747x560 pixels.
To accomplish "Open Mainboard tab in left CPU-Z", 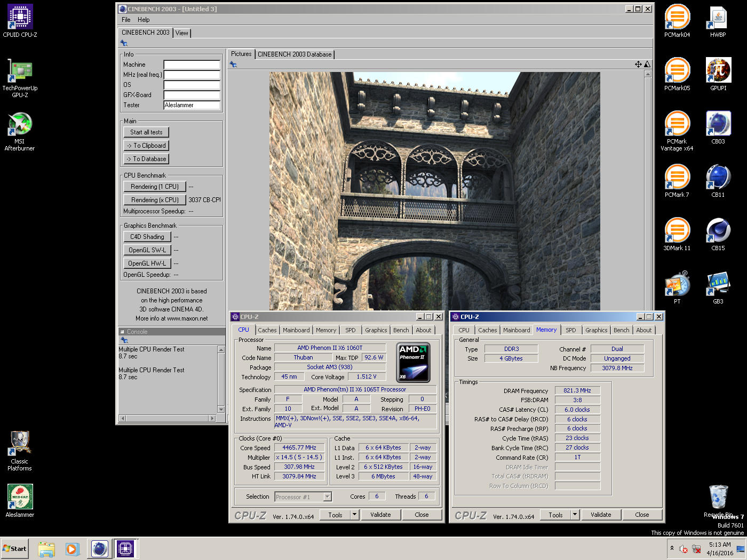I will click(296, 330).
